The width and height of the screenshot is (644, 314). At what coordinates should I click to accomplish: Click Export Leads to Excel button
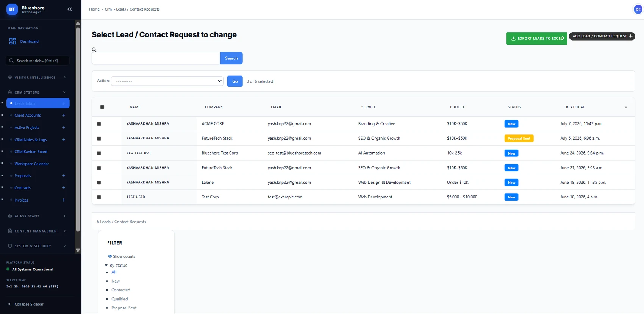point(537,39)
